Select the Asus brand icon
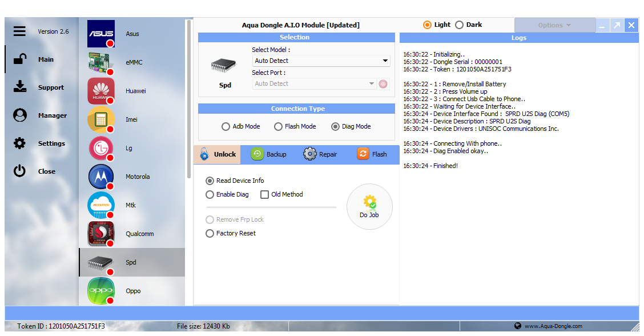 (x=101, y=34)
